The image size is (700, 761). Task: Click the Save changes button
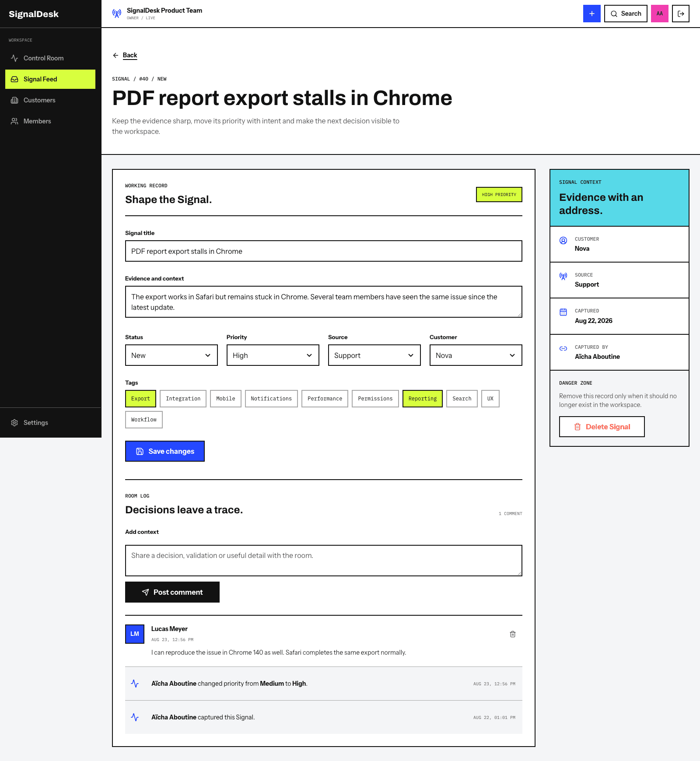click(x=165, y=451)
